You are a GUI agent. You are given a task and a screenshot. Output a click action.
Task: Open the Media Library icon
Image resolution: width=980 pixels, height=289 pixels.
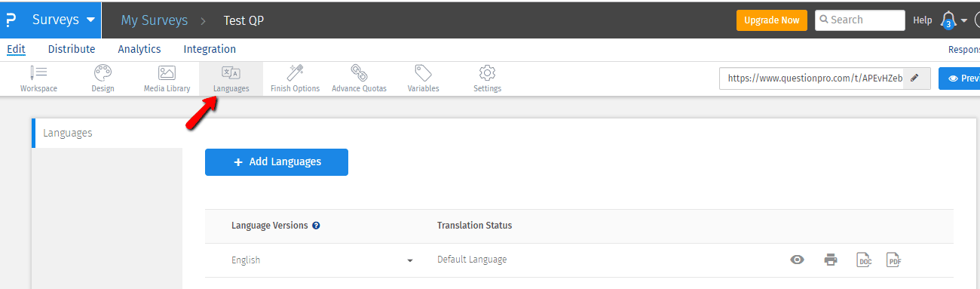[167, 72]
